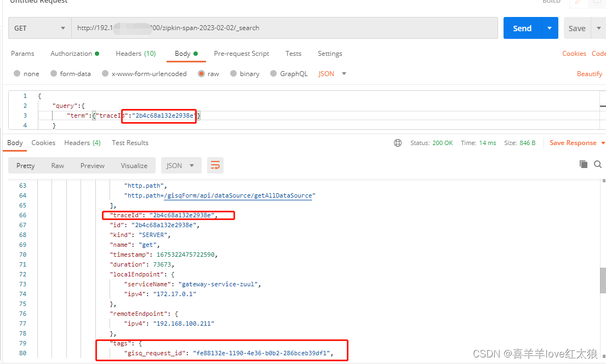Select the Preview response view

tap(92, 165)
